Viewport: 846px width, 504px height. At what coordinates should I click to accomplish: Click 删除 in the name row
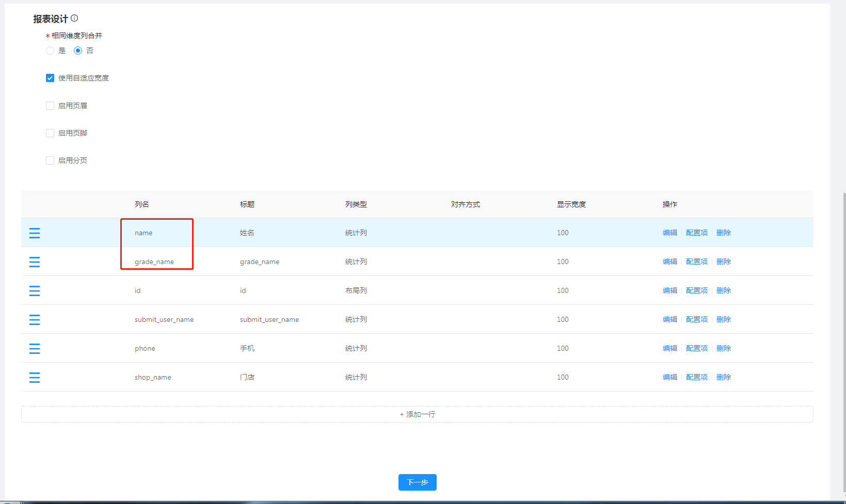click(x=724, y=233)
